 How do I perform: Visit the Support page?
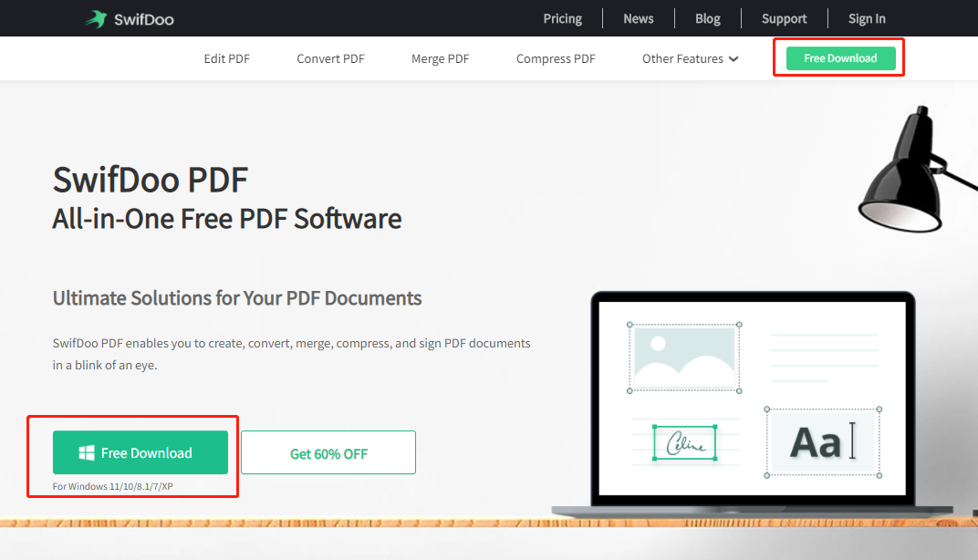tap(784, 19)
